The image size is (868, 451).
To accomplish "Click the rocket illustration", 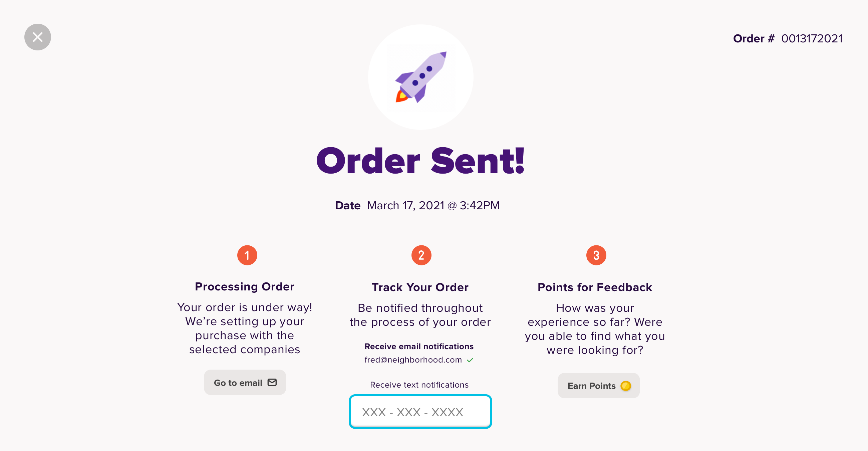I will pyautogui.click(x=421, y=77).
